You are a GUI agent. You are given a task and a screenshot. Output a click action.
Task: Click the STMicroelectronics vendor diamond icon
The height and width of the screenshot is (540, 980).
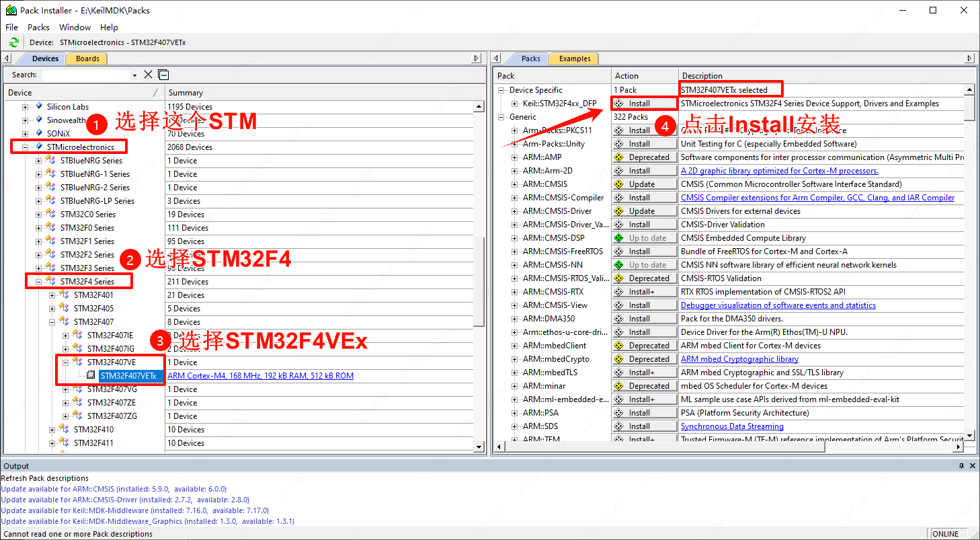(39, 147)
